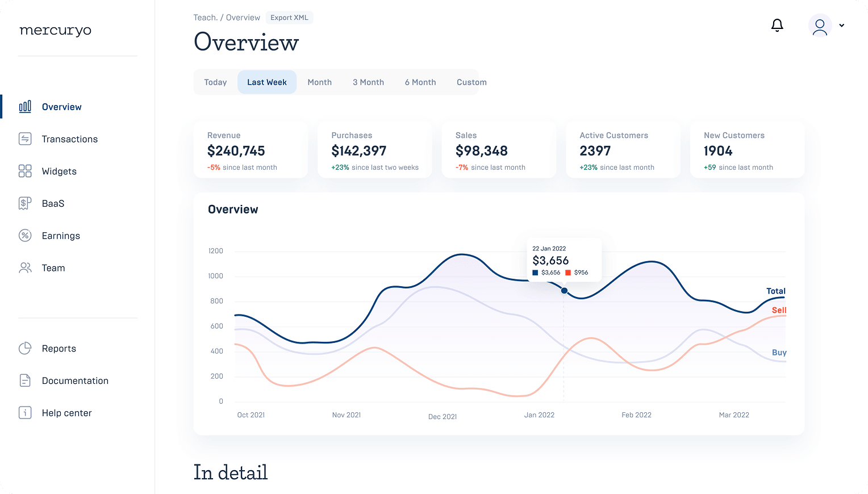868x494 pixels.
Task: Open the Earnings percent icon
Action: click(25, 236)
